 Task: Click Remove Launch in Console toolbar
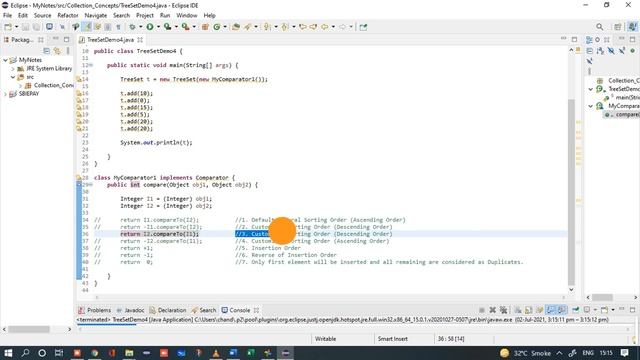point(493,310)
